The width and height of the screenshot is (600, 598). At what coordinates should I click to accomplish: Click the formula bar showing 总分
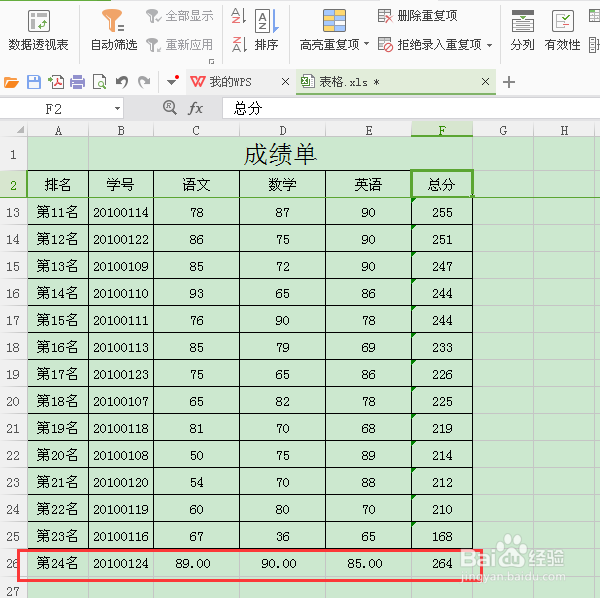click(x=411, y=108)
